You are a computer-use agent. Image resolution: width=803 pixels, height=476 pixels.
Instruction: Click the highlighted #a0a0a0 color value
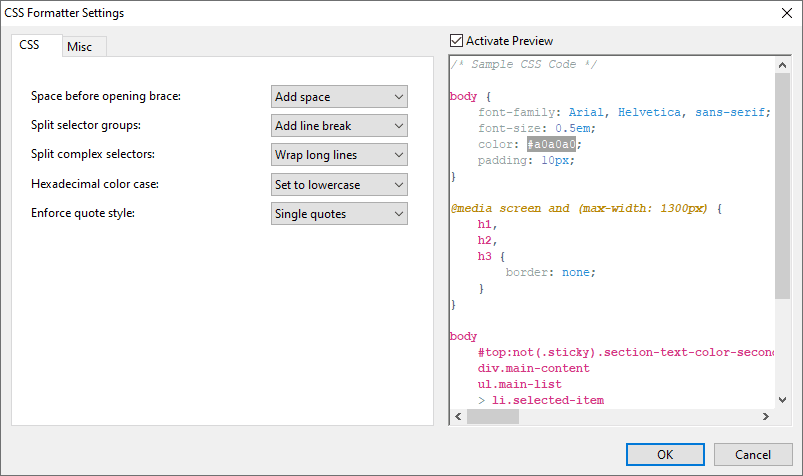point(553,144)
